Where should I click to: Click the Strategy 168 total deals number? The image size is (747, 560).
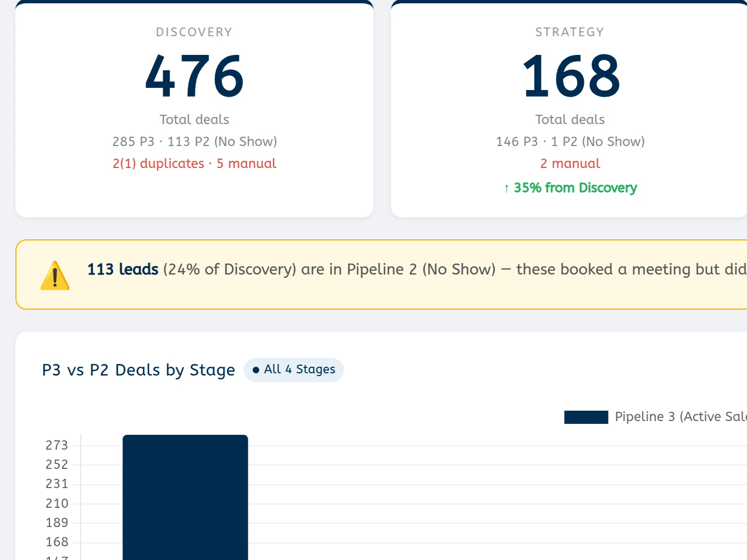point(571,76)
